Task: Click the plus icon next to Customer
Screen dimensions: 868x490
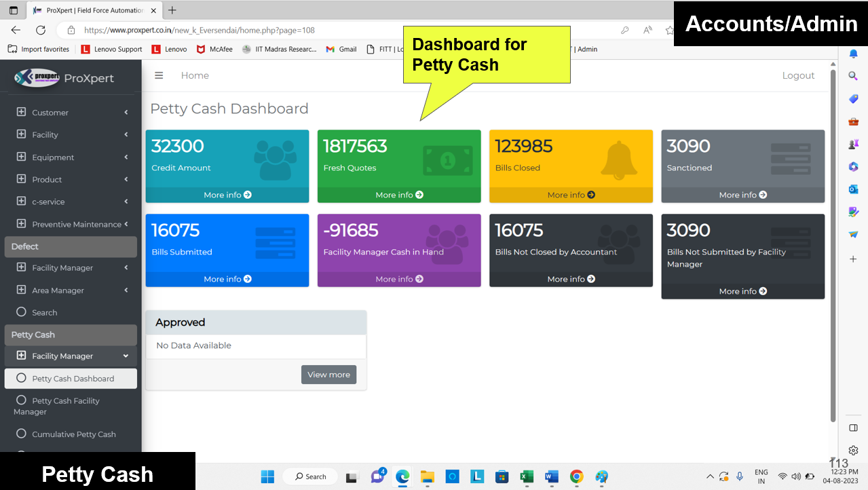Action: (21, 112)
